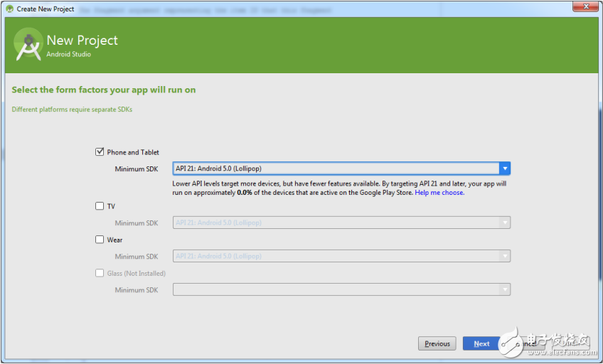This screenshot has width=603, height=364.
Task: Proceed with the Next button
Action: point(481,343)
